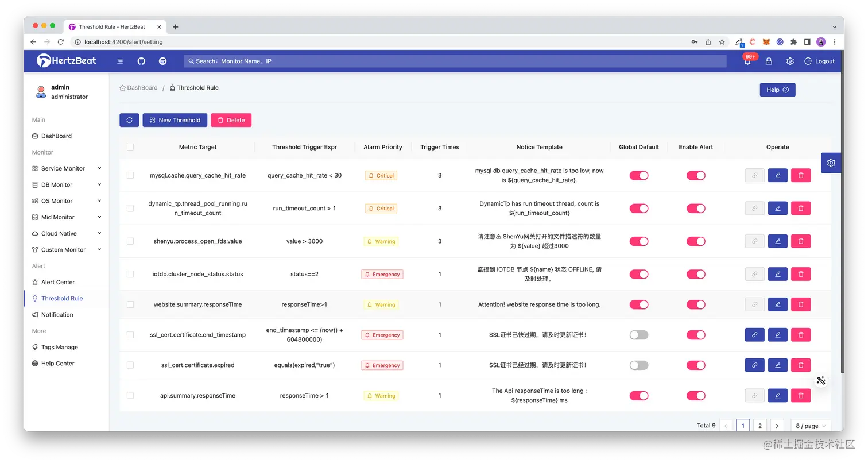This screenshot has width=868, height=463.
Task: Open link monitors icon for ssl_cert.certificate.expired
Action: [754, 365]
